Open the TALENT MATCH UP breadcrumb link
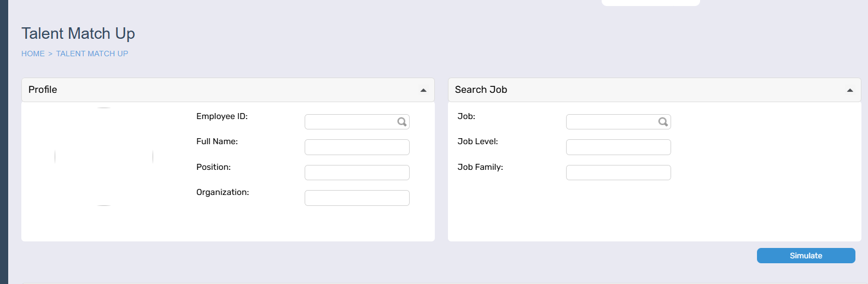 point(92,54)
